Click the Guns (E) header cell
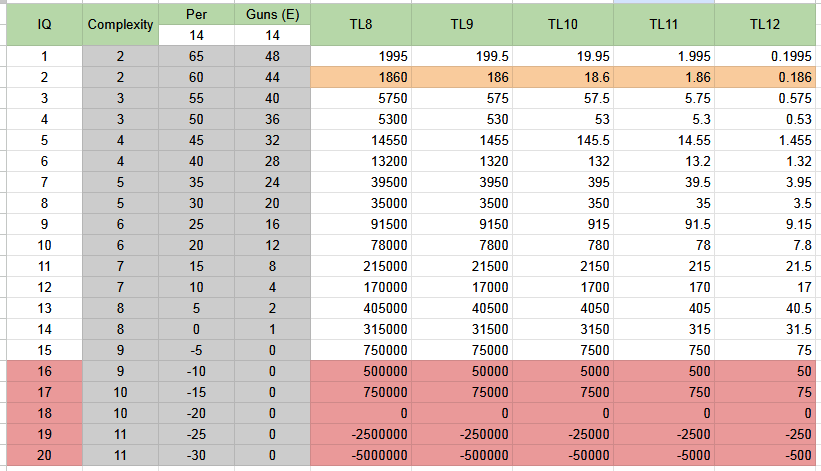821x471 pixels. pos(272,14)
